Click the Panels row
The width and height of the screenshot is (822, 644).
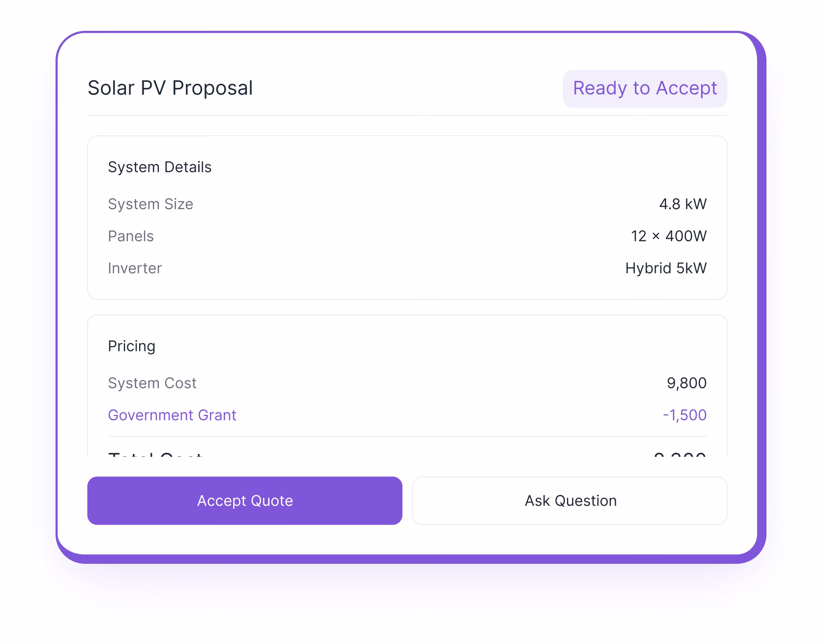coord(407,236)
